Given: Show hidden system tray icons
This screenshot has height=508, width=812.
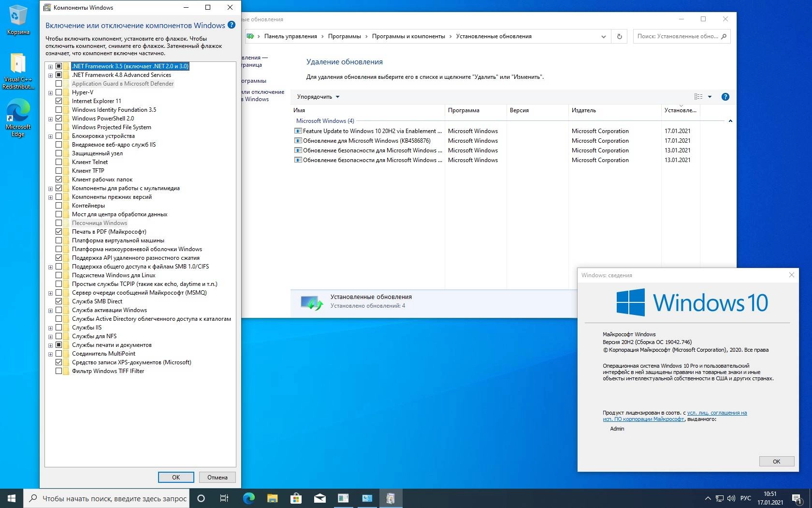Looking at the screenshot, I should (708, 498).
